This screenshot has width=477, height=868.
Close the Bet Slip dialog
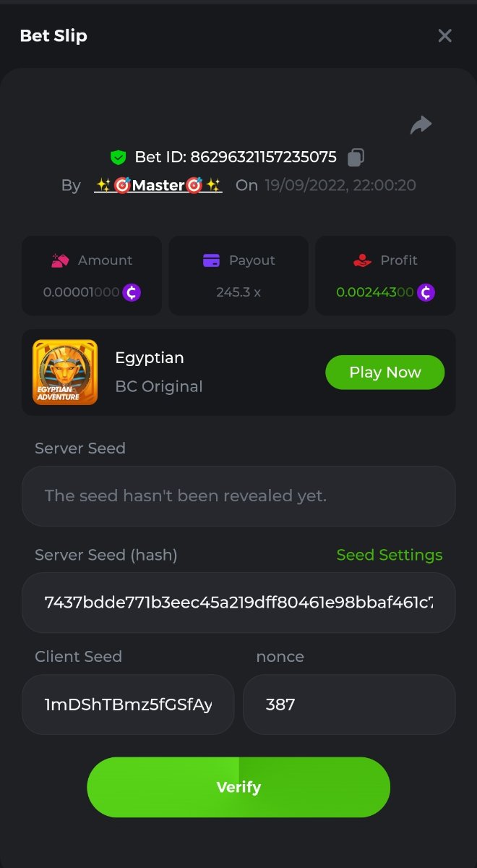444,35
